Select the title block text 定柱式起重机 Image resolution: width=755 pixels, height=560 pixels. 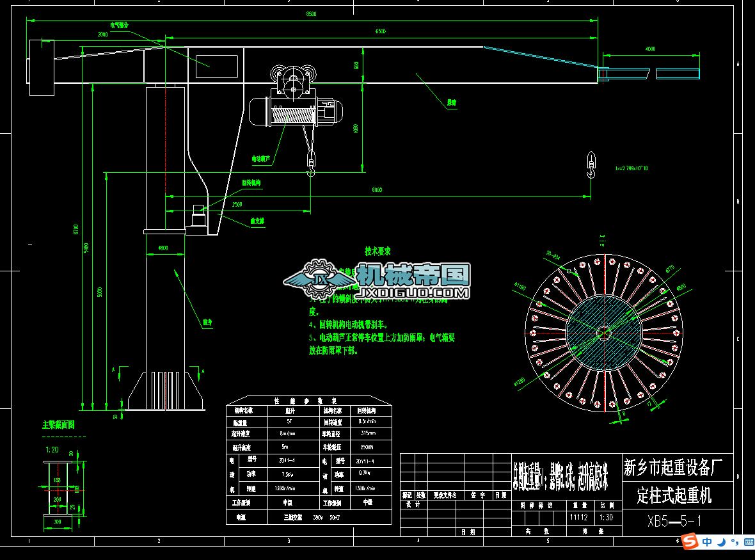click(x=674, y=495)
